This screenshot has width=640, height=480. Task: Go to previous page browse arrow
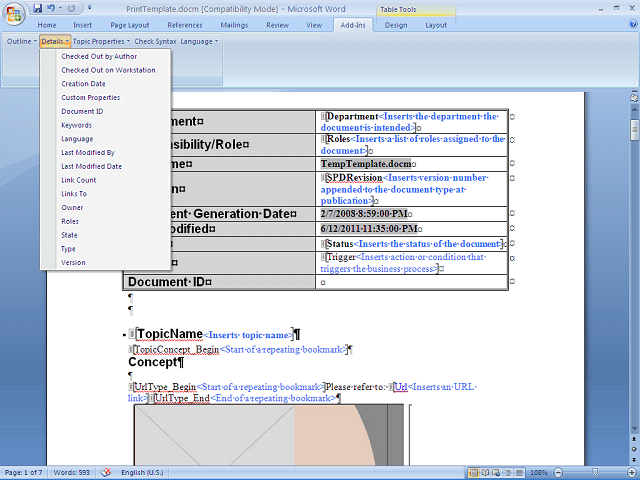pyautogui.click(x=634, y=440)
